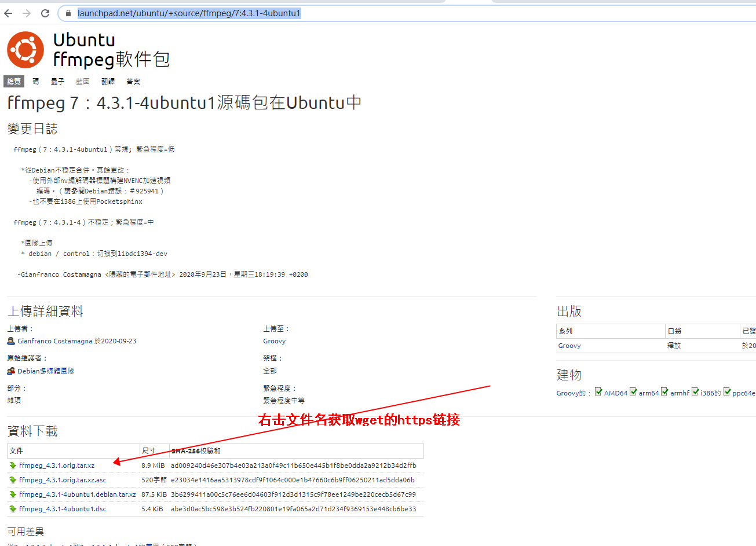The height and width of the screenshot is (546, 756).
Task: Click the team icon beside Debian多媒體團隊
Action: pyautogui.click(x=10, y=371)
